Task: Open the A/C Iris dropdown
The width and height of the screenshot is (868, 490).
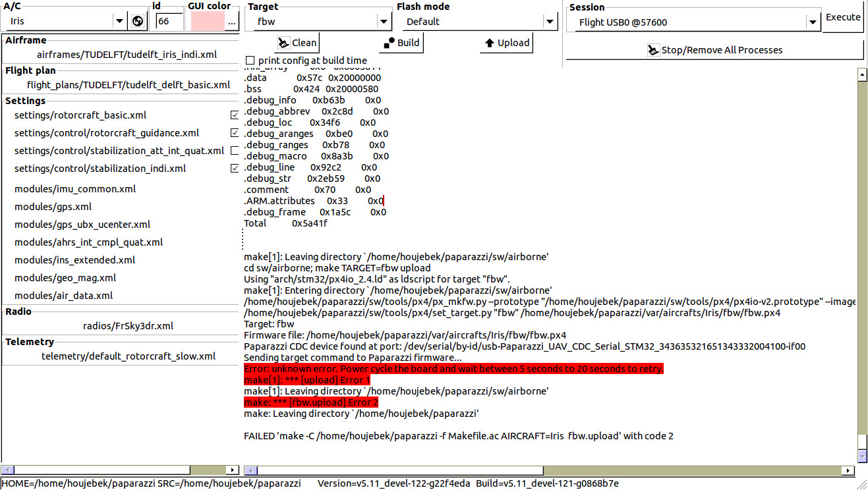Action: point(119,21)
